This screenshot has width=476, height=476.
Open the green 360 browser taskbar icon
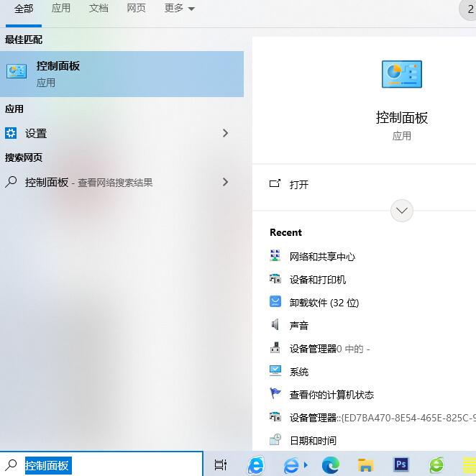pyautogui.click(x=436, y=464)
